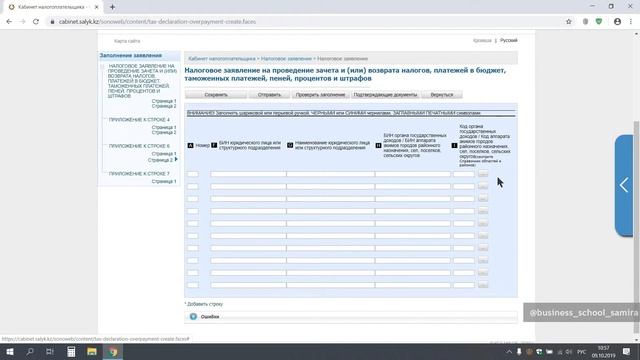Expand the Ошибки section
Screen dimensions: 640x360
tap(193, 317)
